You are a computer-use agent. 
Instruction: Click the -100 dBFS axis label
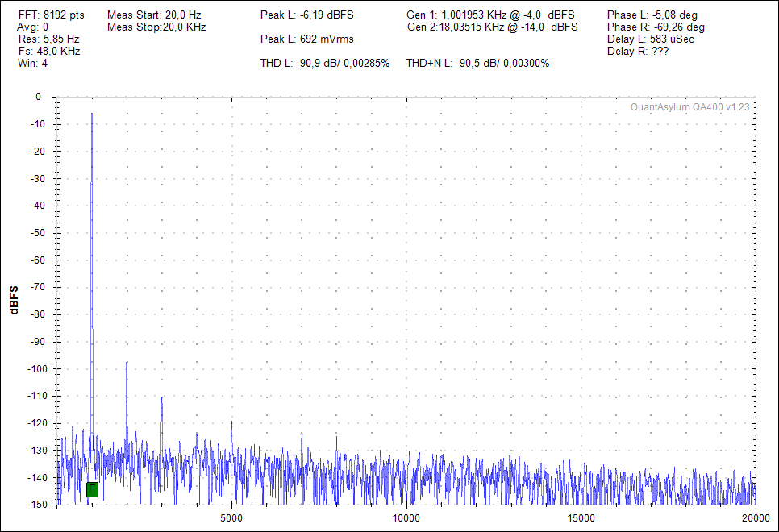pos(35,369)
